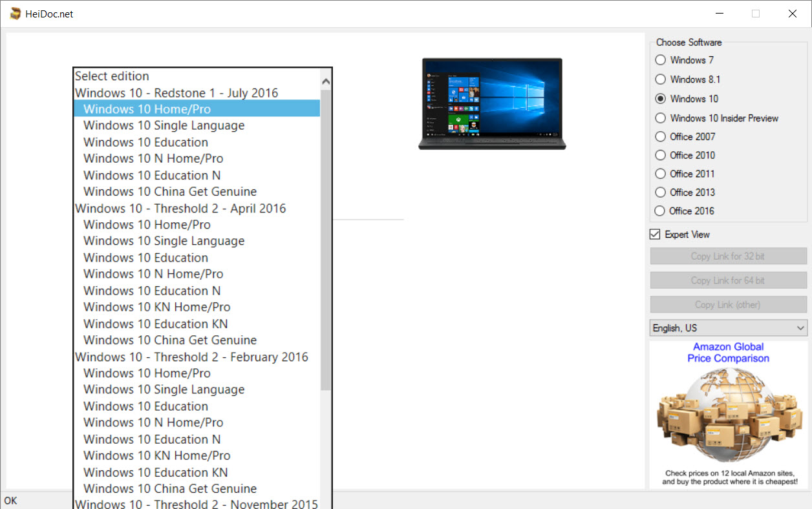Select KN Home/Pro under Threshold 2 April 2016
Image resolution: width=812 pixels, height=509 pixels.
click(x=197, y=307)
